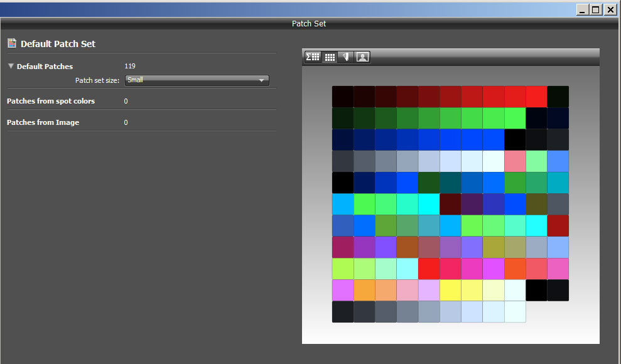Select the bright orange color patch
This screenshot has width=621, height=364.
pyautogui.click(x=364, y=291)
